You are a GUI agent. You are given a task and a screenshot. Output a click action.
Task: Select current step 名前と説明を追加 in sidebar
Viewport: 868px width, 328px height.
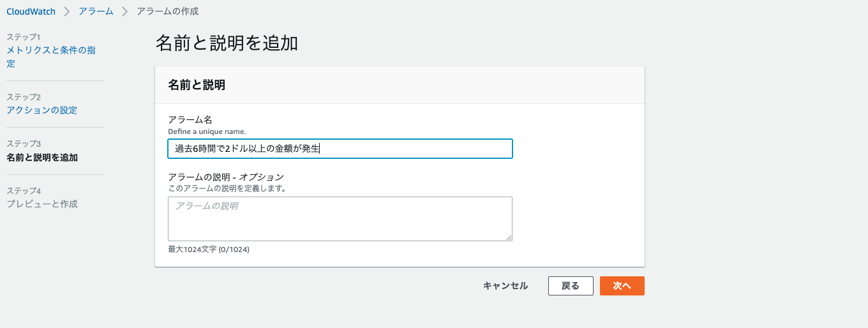[x=42, y=157]
